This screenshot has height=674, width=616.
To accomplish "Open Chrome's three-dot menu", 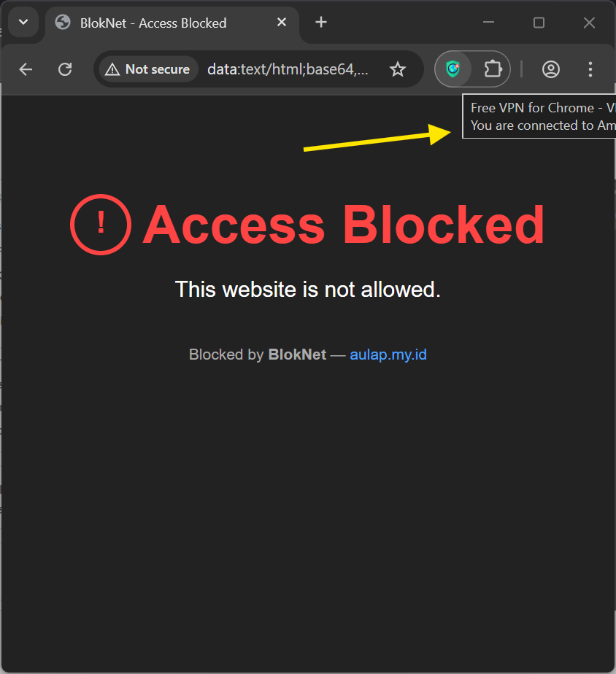I will tap(590, 69).
